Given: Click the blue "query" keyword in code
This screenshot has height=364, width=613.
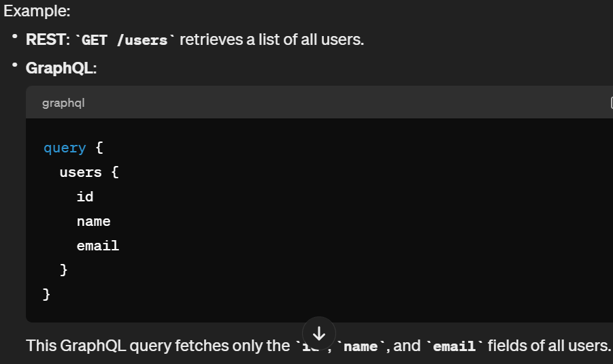Looking at the screenshot, I should pyautogui.click(x=65, y=148).
